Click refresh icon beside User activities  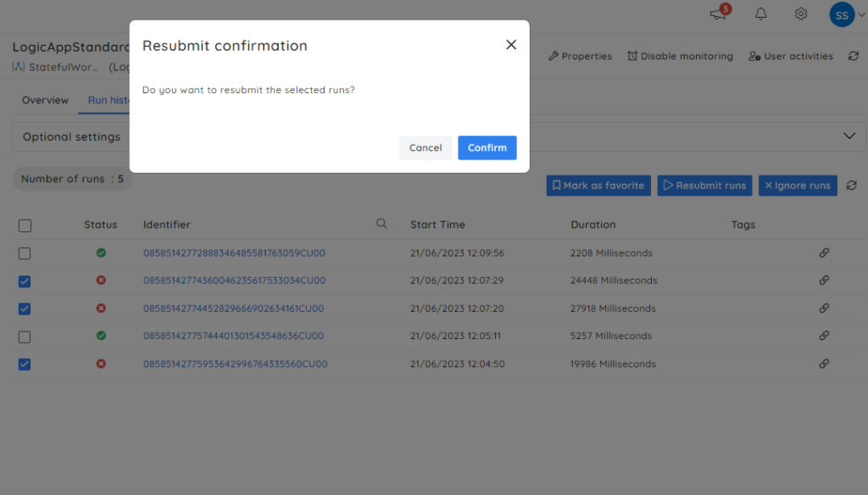tap(851, 55)
